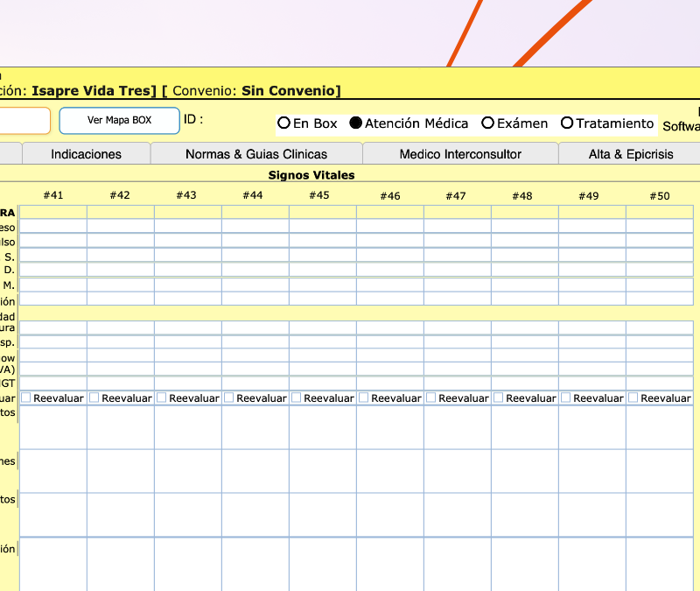The width and height of the screenshot is (700, 591).
Task: Click the column header #50
Action: pos(660,196)
